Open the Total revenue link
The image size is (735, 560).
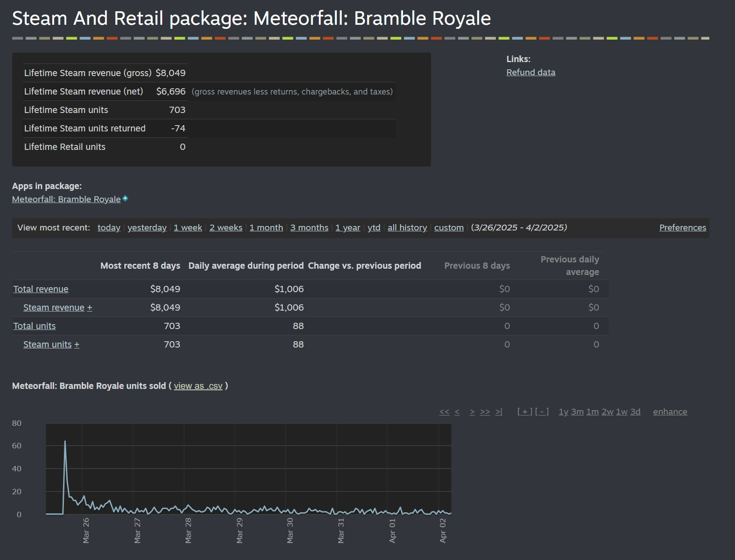[x=41, y=289]
